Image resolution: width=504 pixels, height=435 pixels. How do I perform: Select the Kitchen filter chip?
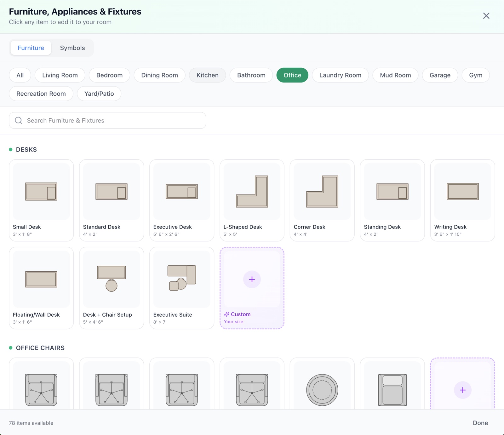pos(208,75)
